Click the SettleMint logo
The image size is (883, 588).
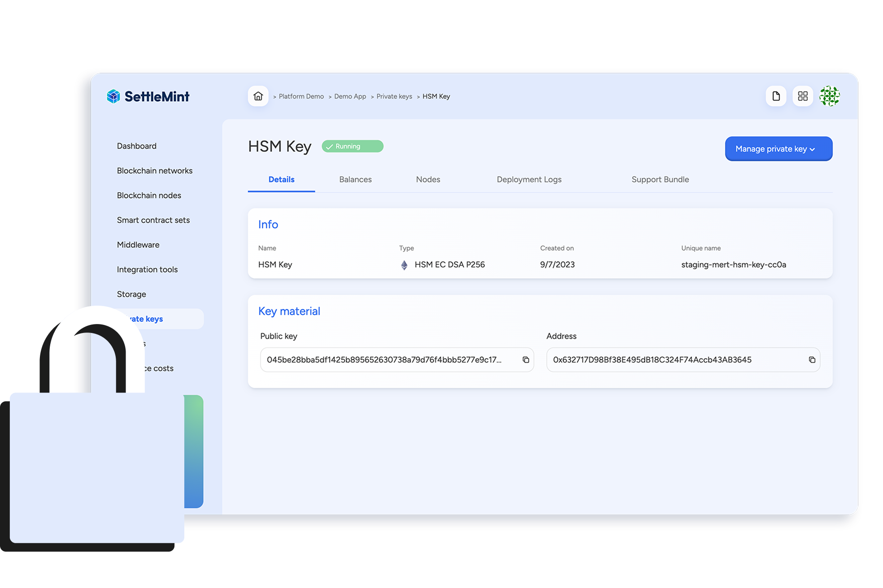pyautogui.click(x=148, y=96)
